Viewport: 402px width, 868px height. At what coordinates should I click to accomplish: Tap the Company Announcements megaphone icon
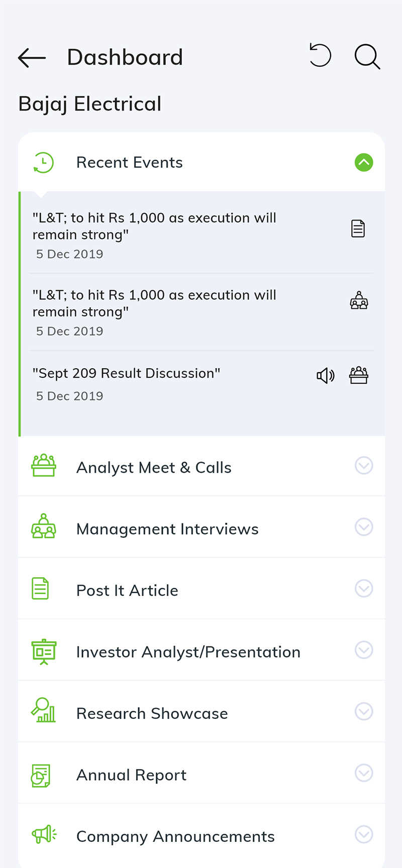click(44, 834)
